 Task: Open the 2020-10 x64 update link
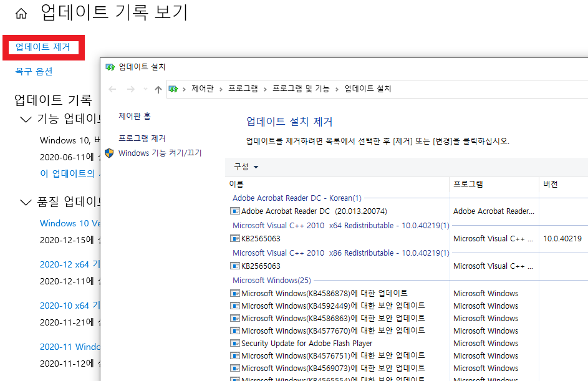click(x=70, y=306)
